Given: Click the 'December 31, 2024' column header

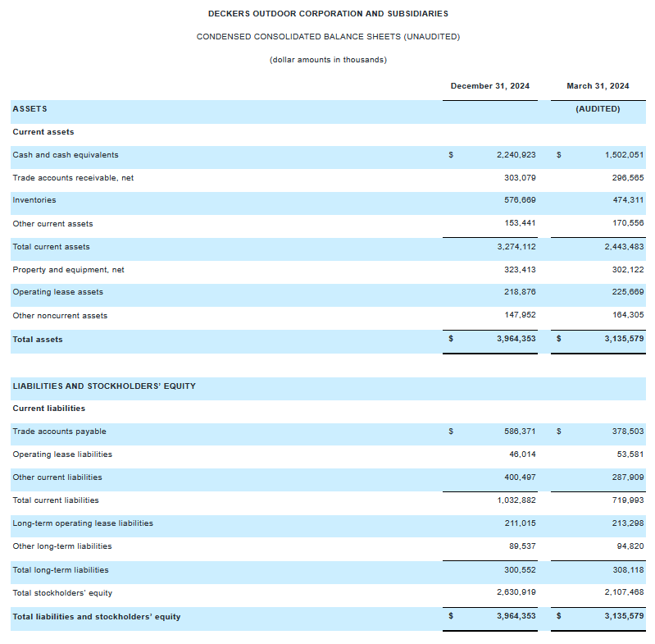Looking at the screenshot, I should [490, 86].
